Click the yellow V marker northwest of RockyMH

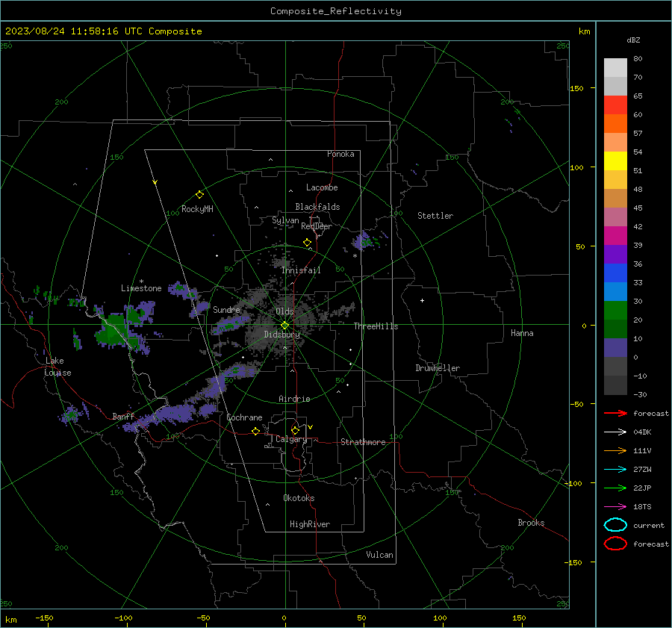pos(155,182)
